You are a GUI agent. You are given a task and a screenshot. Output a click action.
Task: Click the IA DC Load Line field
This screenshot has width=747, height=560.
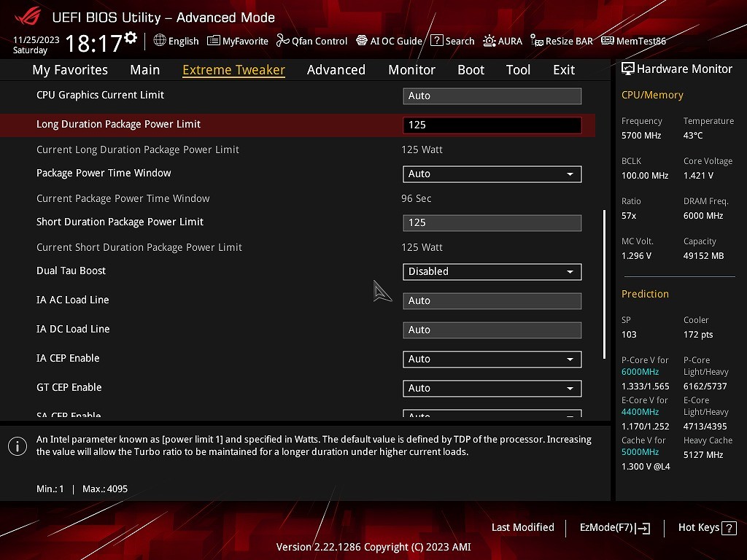pos(492,330)
